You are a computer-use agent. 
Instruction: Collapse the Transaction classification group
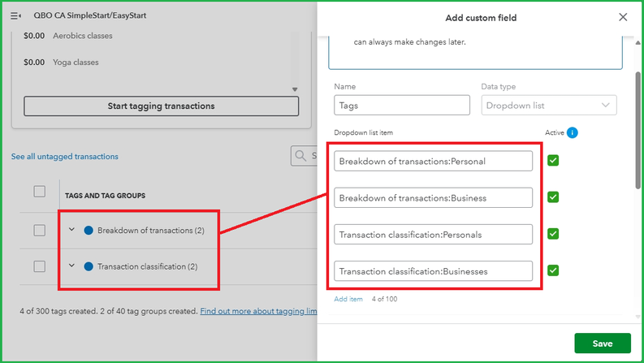[71, 266]
